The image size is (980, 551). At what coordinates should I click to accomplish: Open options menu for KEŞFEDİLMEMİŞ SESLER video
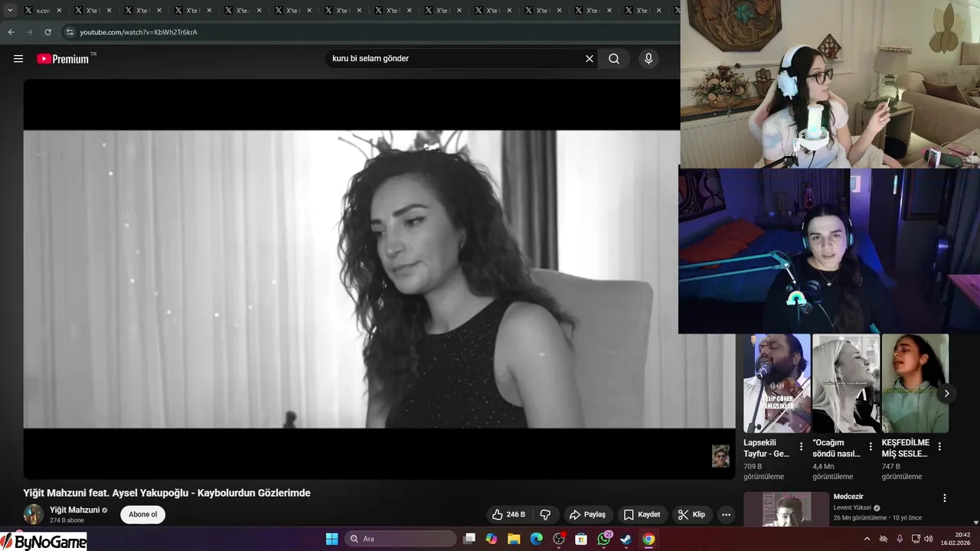(939, 446)
